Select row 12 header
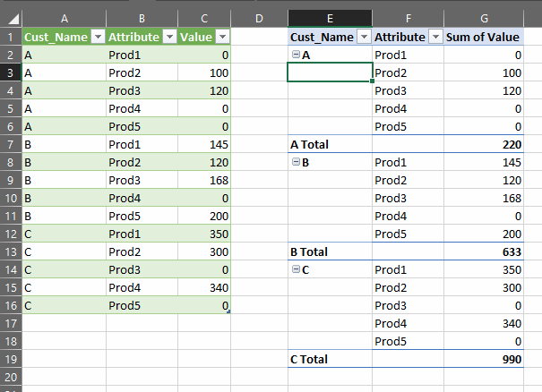This screenshot has width=542, height=392. tap(11, 234)
